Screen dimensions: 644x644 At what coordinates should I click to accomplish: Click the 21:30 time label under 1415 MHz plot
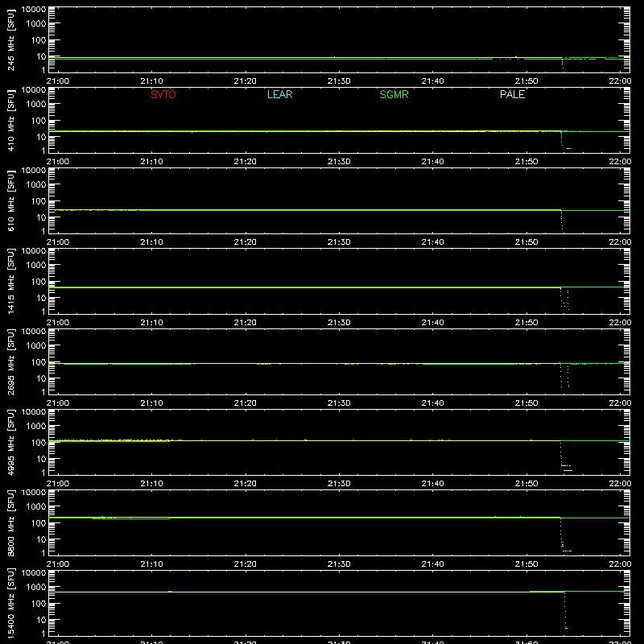[x=339, y=323]
